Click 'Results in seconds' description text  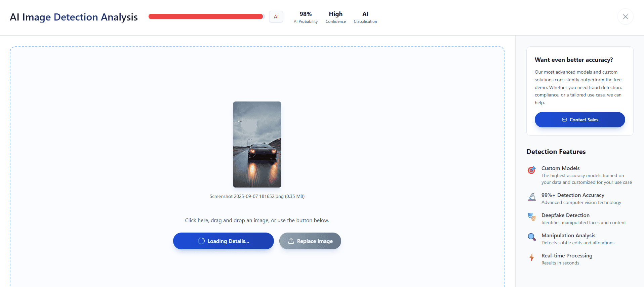click(x=560, y=263)
